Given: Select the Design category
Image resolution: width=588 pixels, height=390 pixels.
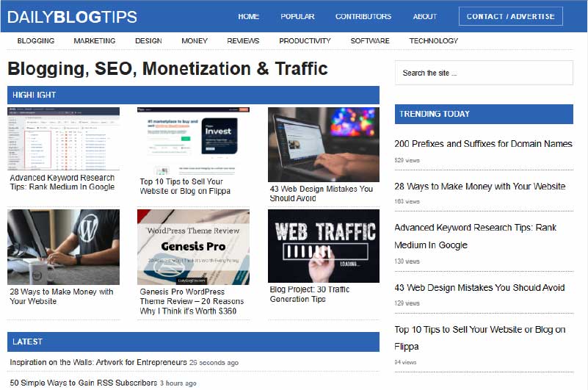Looking at the screenshot, I should tap(148, 40).
